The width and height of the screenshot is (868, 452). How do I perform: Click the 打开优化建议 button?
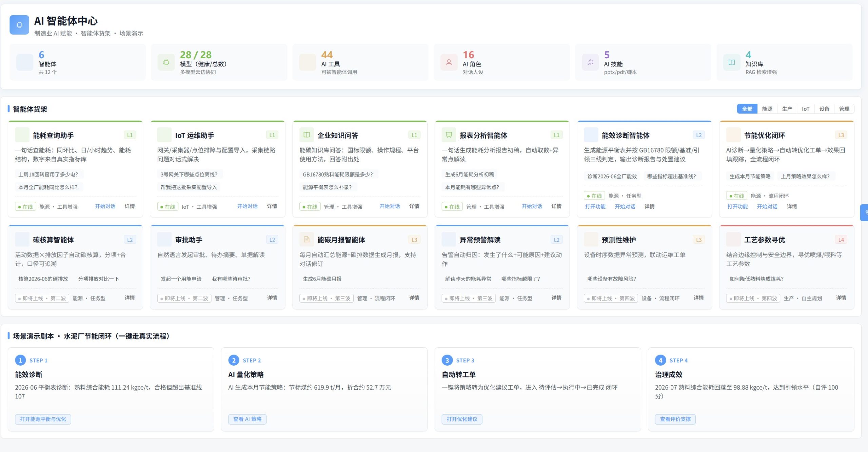462,419
